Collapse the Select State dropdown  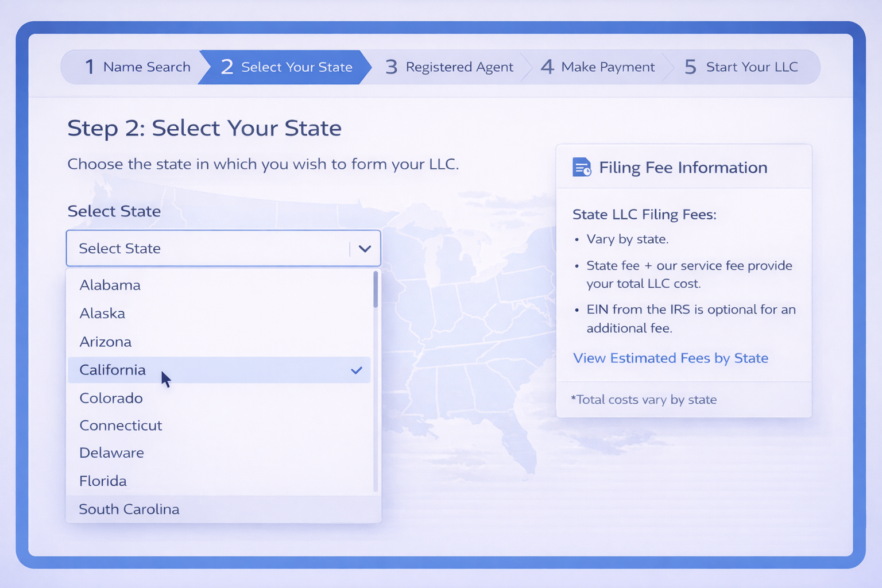pyautogui.click(x=223, y=248)
